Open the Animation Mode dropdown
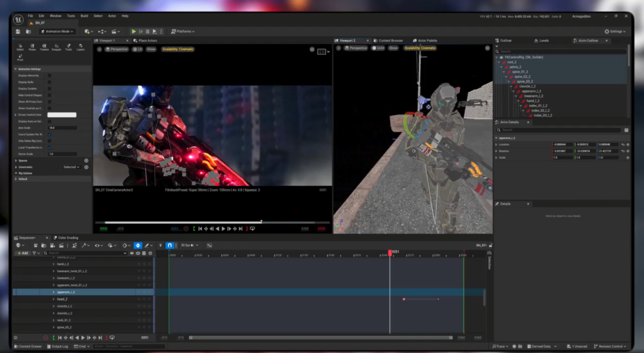Screen dimensions: 644x353 (x=57, y=31)
